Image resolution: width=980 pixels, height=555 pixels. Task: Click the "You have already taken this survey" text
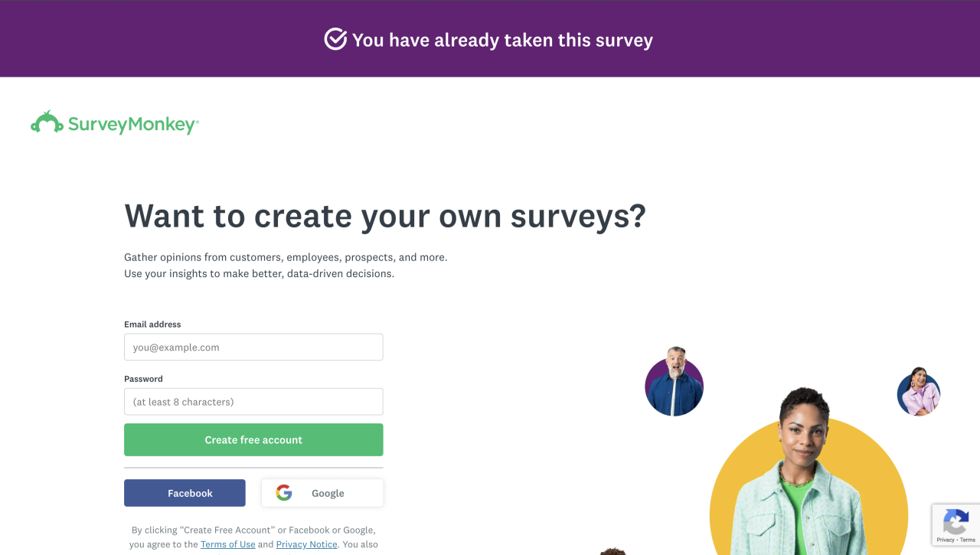pyautogui.click(x=502, y=40)
